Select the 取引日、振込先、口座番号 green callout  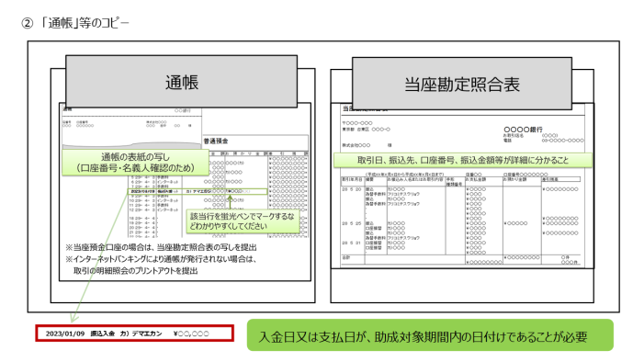click(463, 160)
